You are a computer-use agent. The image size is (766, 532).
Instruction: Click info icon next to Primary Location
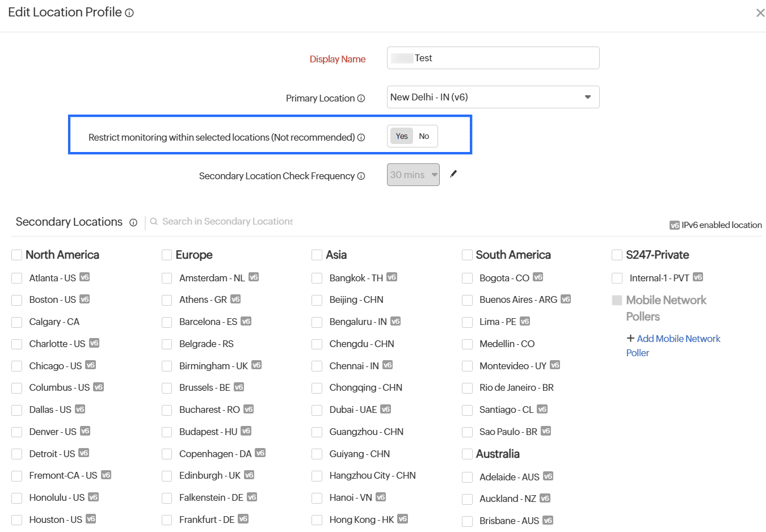tap(361, 98)
